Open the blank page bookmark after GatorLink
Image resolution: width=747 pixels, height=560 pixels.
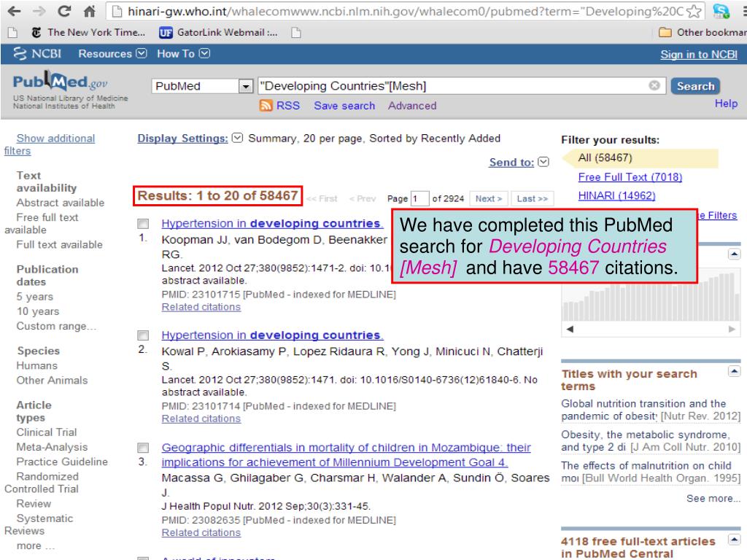pos(296,32)
